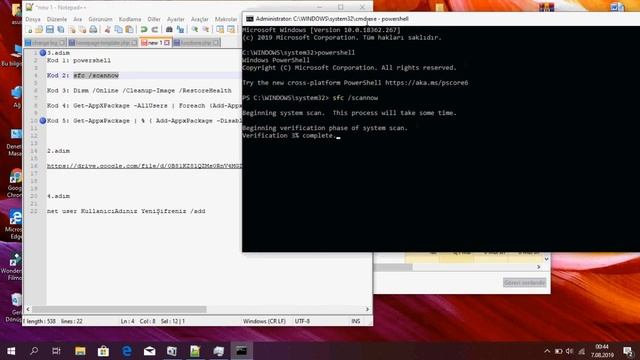Image resolution: width=640 pixels, height=360 pixels.
Task: Open the Ayarlar menu
Action: click(x=176, y=19)
